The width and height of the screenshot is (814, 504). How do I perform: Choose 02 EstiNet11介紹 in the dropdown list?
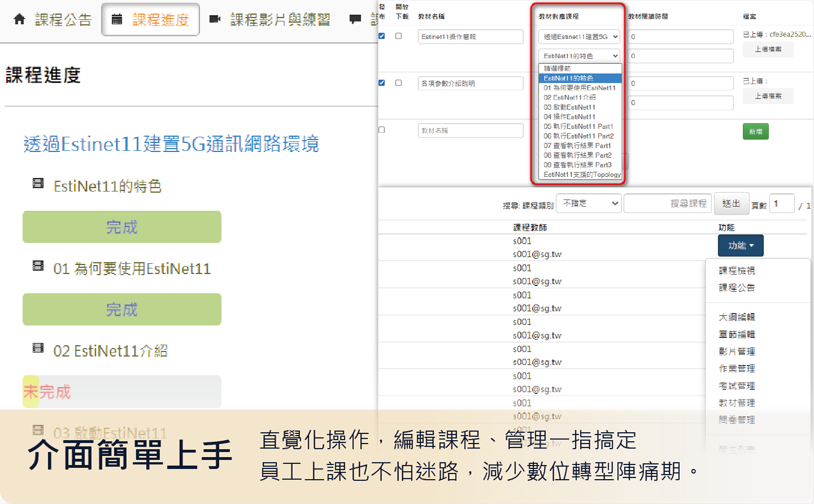click(x=580, y=97)
